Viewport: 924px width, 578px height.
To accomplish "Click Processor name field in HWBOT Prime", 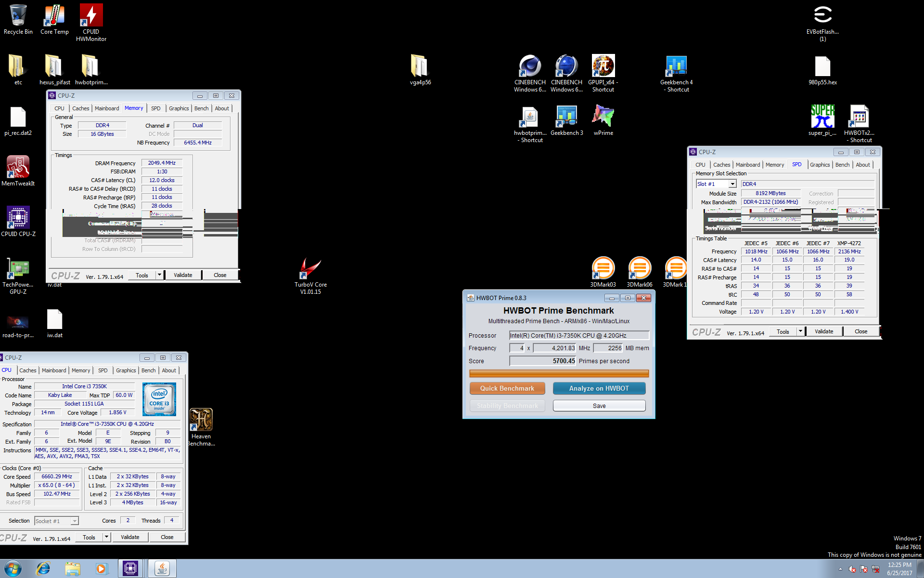I will tap(579, 335).
